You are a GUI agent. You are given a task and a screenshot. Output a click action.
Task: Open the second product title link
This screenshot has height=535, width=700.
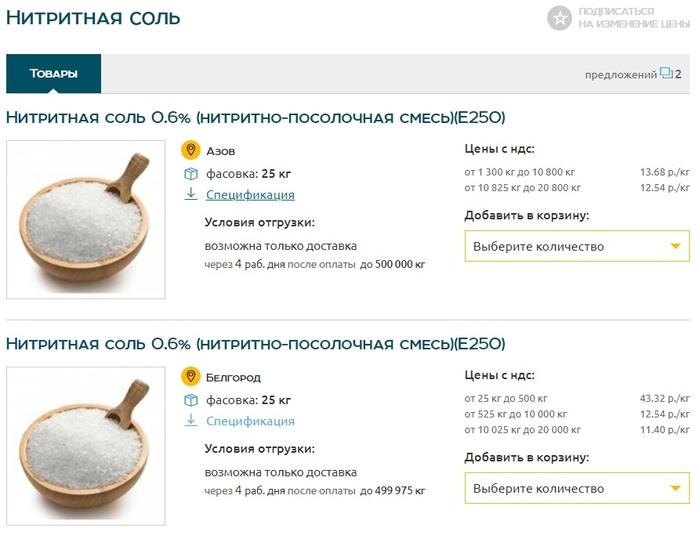pos(255,344)
